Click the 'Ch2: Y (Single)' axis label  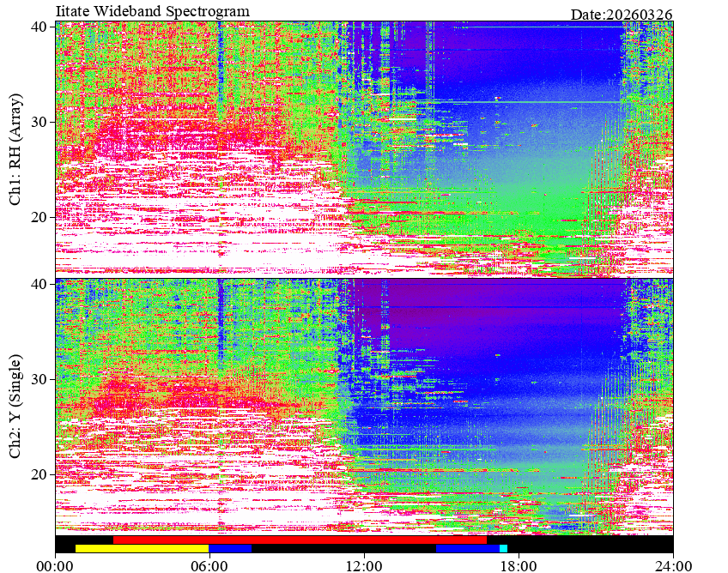click(x=15, y=407)
